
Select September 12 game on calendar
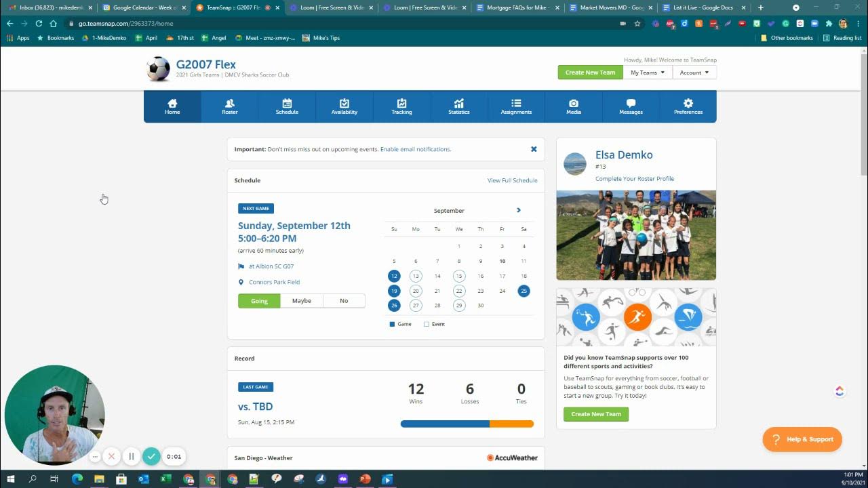click(394, 276)
